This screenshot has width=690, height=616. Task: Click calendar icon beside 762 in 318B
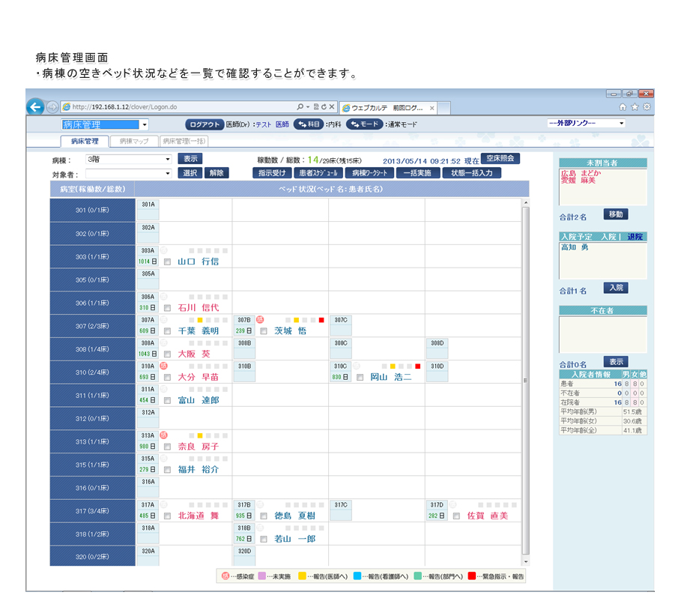[x=249, y=539]
